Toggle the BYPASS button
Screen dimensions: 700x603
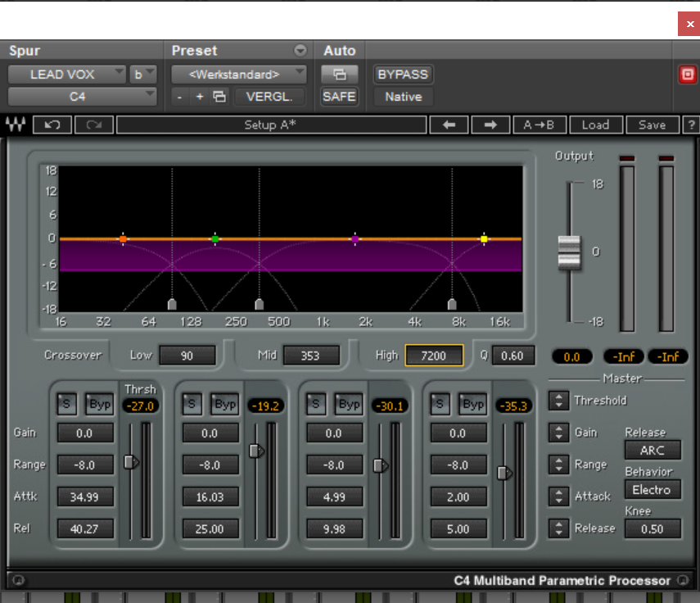[403, 75]
